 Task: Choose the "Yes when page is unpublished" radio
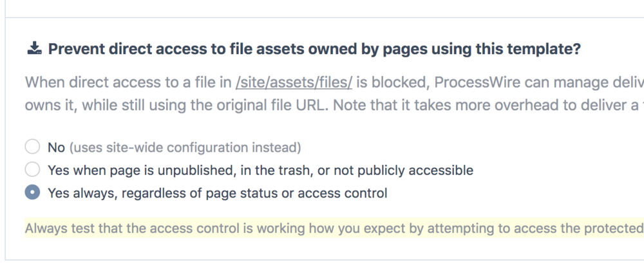33,171
